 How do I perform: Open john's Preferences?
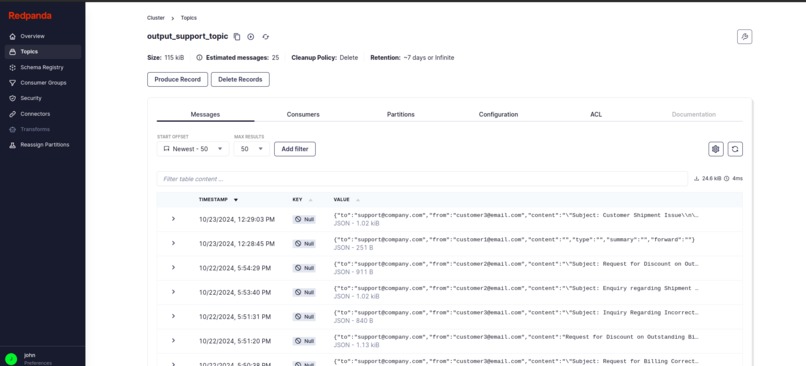click(38, 363)
